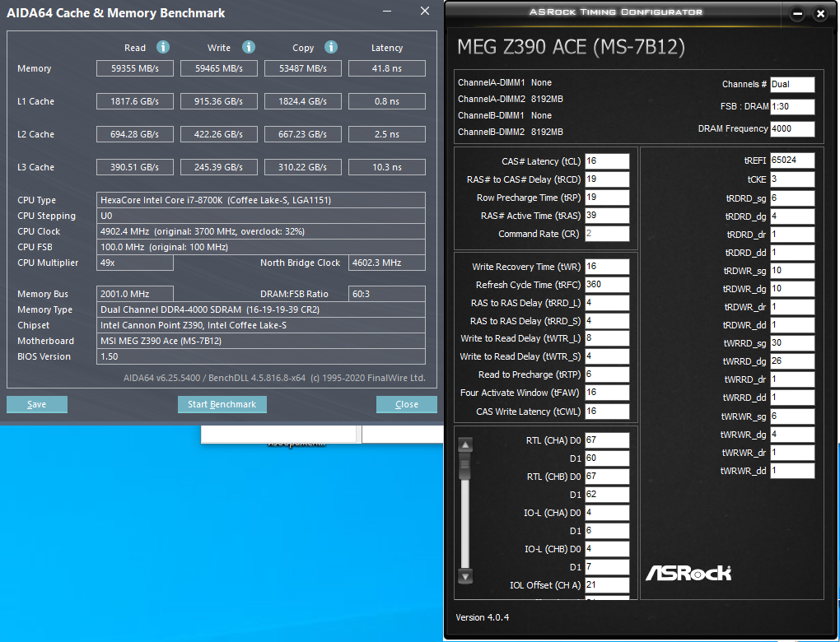
Task: Click the Memory Copy value 53487 MB/s
Action: pyautogui.click(x=303, y=68)
